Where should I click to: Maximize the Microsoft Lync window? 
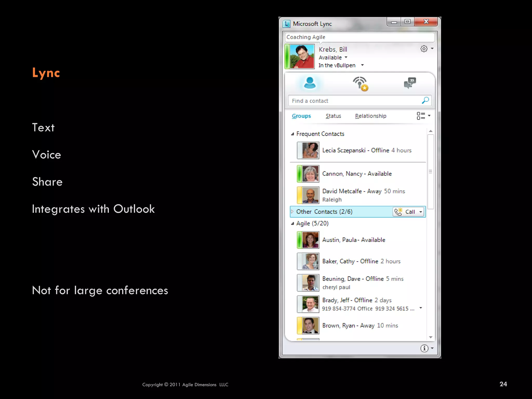(408, 22)
